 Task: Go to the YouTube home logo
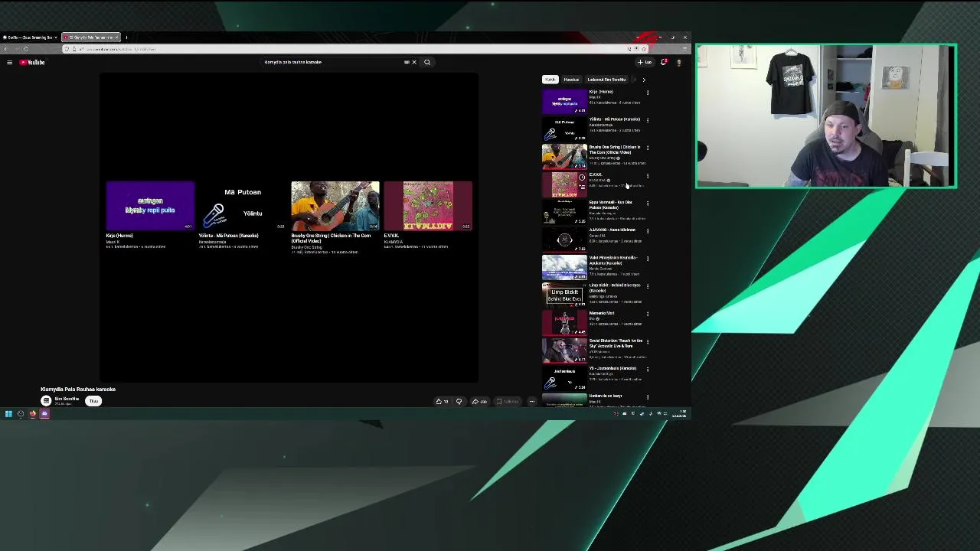32,62
